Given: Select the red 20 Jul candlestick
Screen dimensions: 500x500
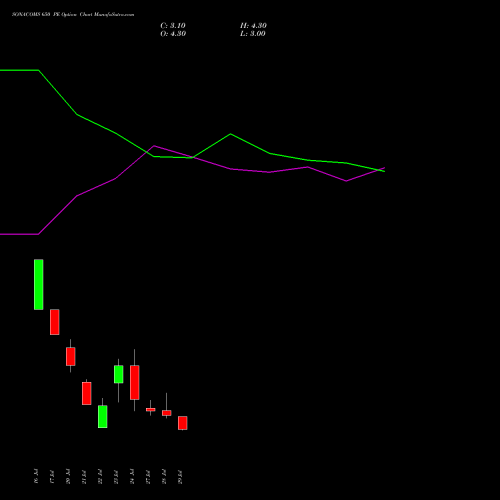Looking at the screenshot, I should pos(71,356).
